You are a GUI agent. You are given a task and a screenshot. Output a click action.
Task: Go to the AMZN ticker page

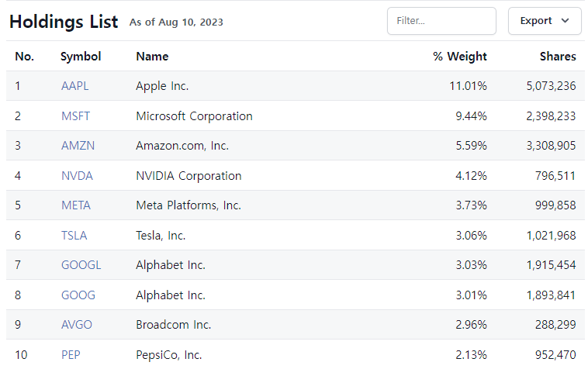pyautogui.click(x=78, y=146)
